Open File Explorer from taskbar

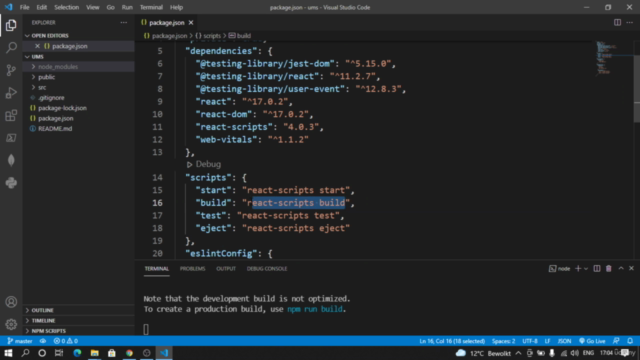click(x=94, y=353)
